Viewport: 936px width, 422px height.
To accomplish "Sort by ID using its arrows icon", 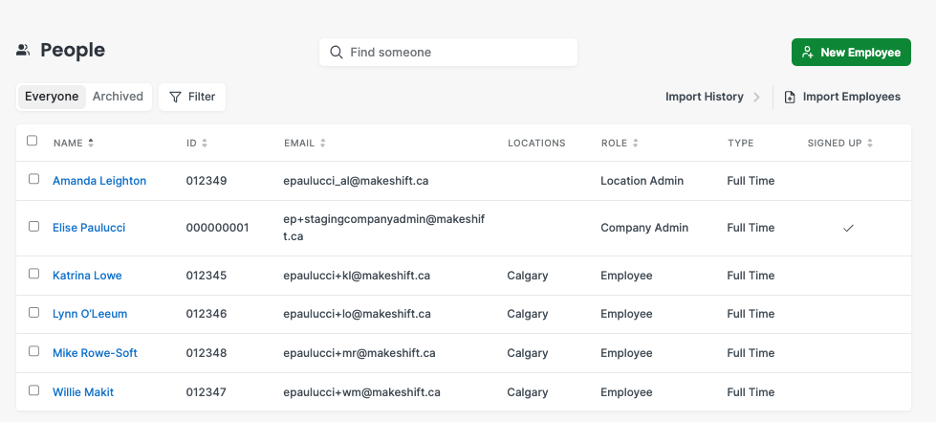I will coord(205,143).
